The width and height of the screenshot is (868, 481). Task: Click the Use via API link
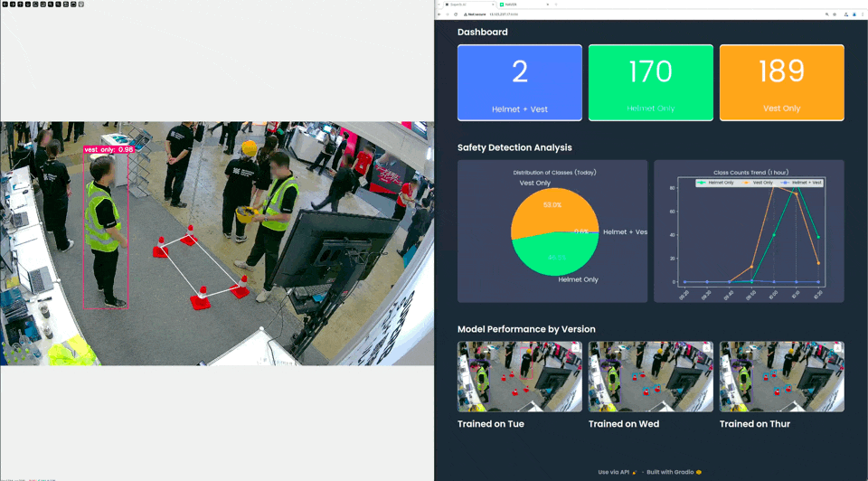(x=617, y=472)
